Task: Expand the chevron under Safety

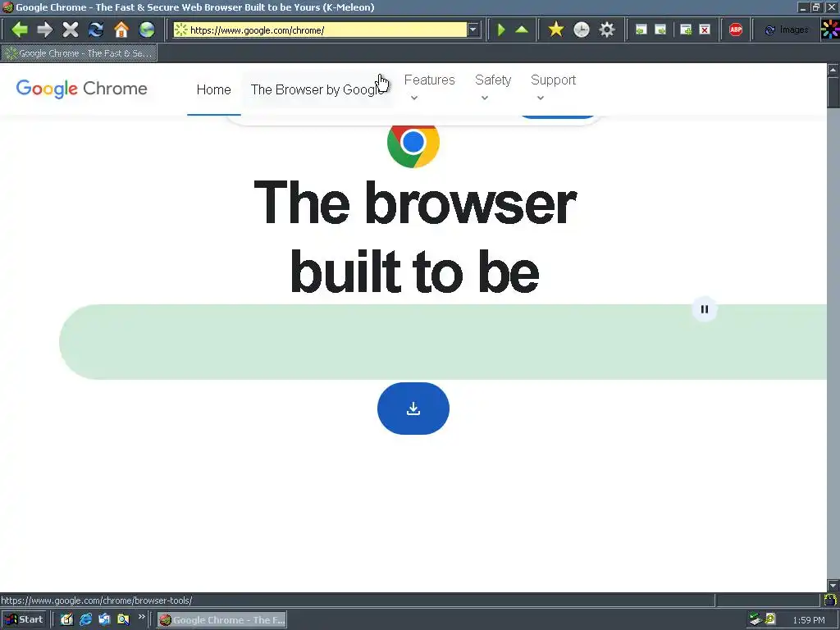Action: (x=484, y=98)
